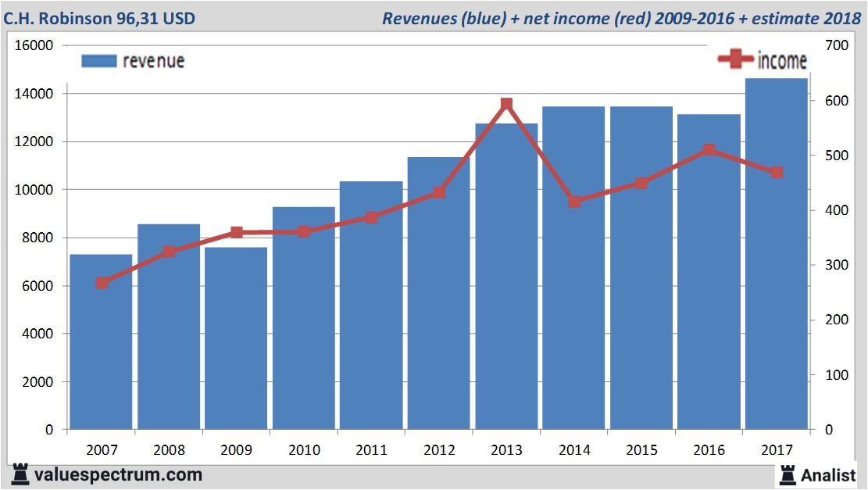Image resolution: width=868 pixels, height=490 pixels.
Task: Select the 2017 revenue bar
Action: coord(777,297)
